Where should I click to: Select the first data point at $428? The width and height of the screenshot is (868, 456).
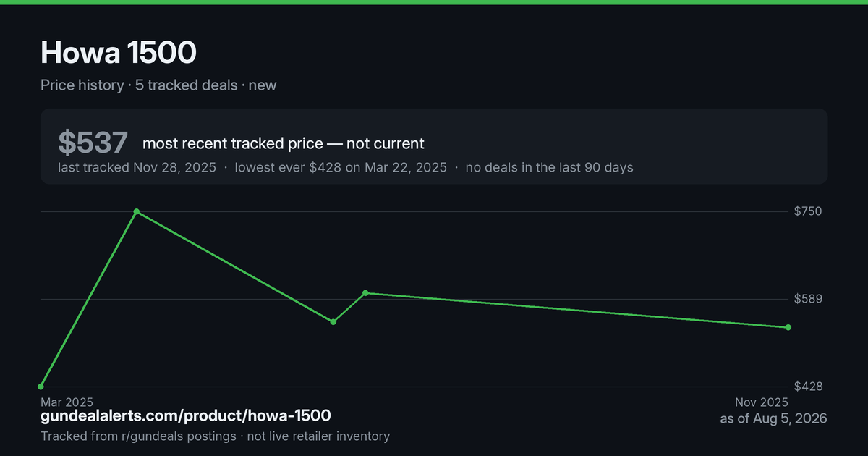point(41,387)
